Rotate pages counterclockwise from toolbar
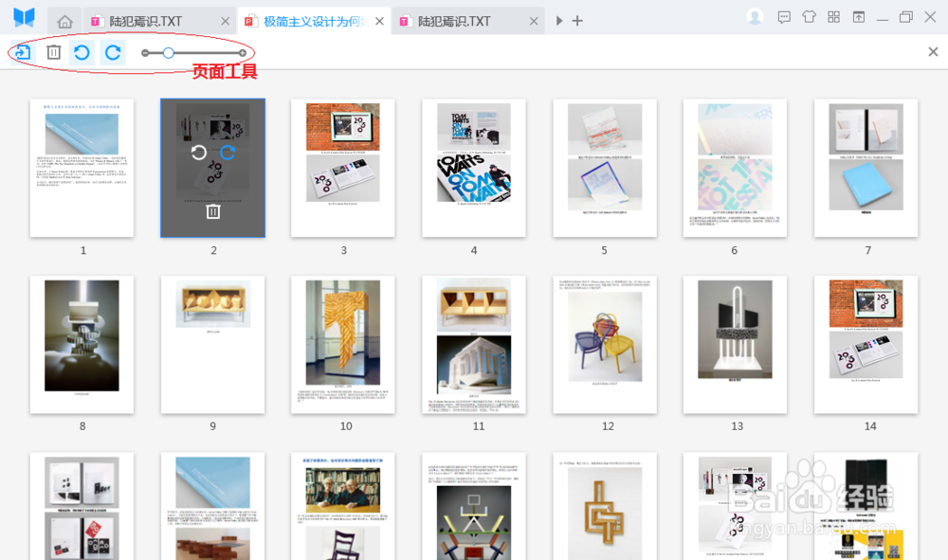Image resolution: width=948 pixels, height=560 pixels. [x=82, y=52]
